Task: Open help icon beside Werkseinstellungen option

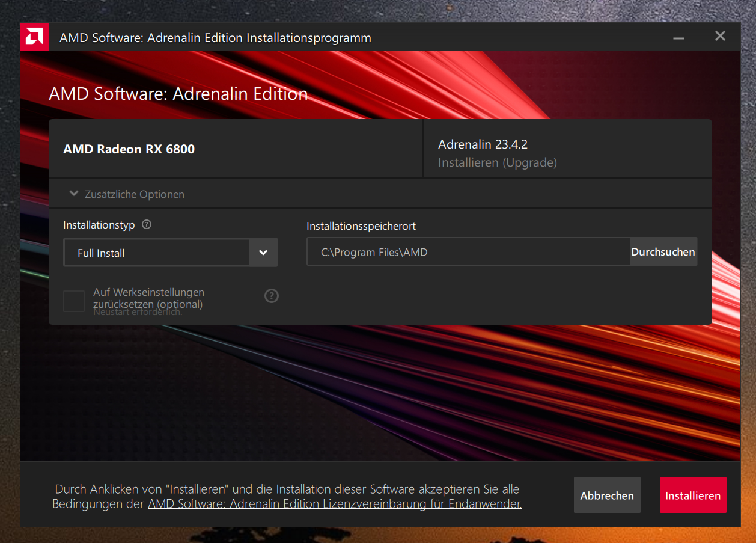Action: coord(272,295)
